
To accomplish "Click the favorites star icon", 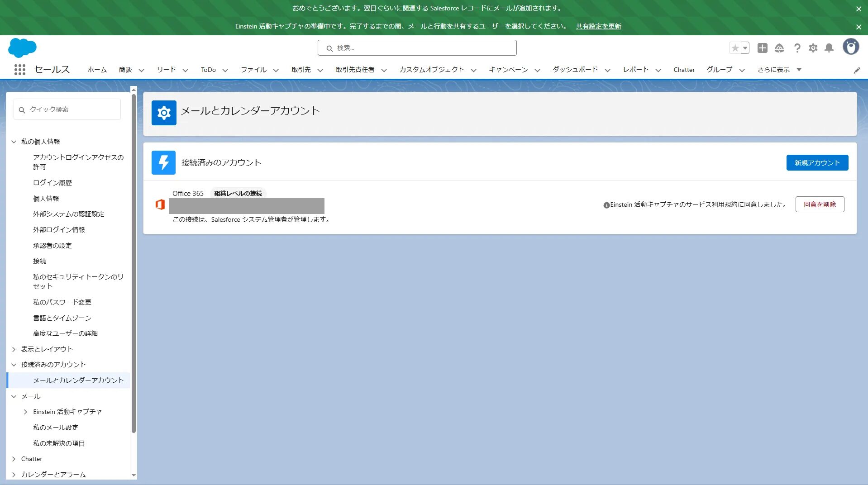I will tap(735, 48).
